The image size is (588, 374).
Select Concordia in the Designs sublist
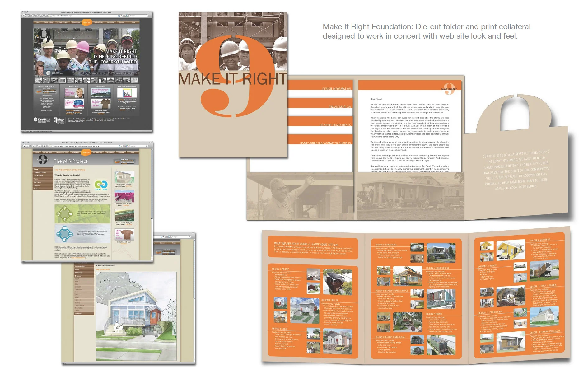point(84,287)
